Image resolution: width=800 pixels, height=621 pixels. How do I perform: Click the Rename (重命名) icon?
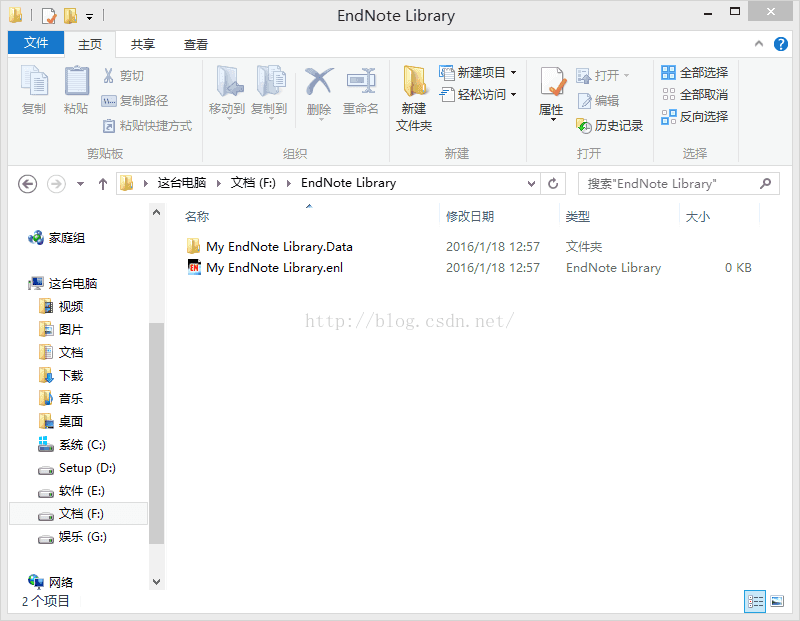361,82
